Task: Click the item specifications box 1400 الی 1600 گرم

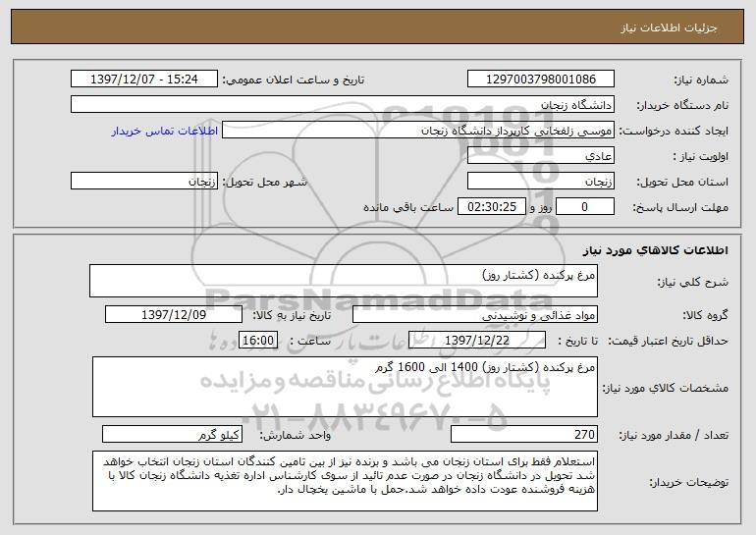Action: pyautogui.click(x=345, y=387)
